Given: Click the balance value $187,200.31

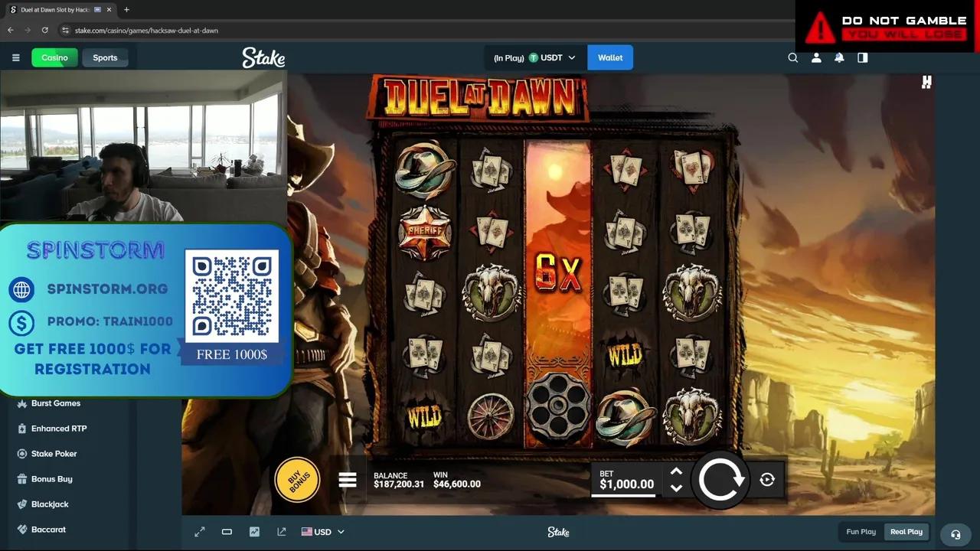Looking at the screenshot, I should click(x=399, y=484).
